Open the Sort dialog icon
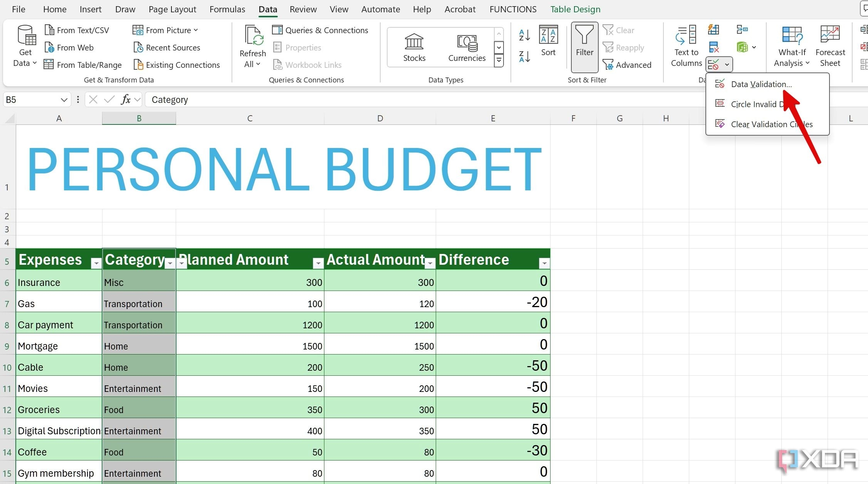 point(548,41)
